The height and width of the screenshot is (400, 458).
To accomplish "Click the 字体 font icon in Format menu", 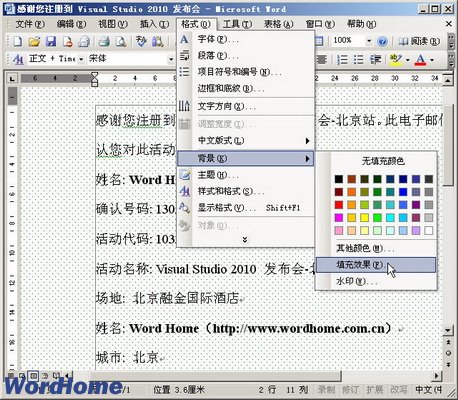I will (184, 40).
